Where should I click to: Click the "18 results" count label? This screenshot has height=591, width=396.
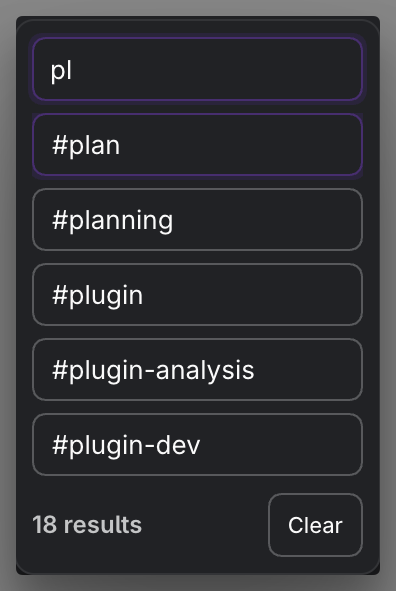tap(87, 525)
